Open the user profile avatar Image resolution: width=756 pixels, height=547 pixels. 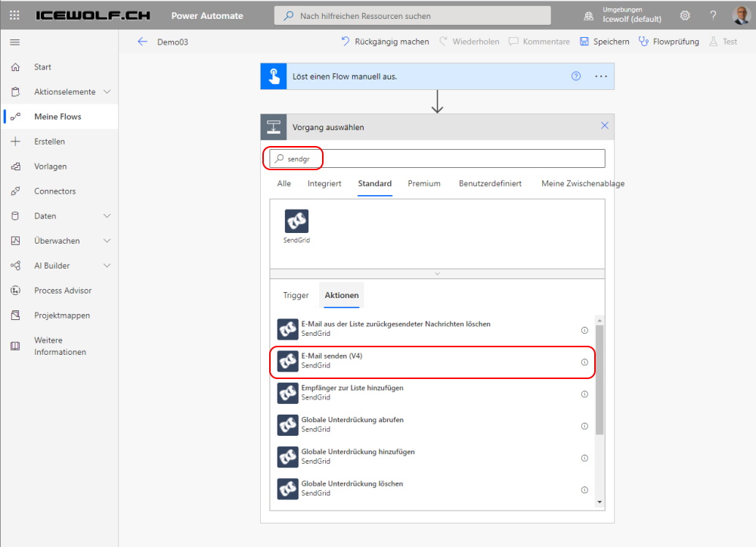click(741, 15)
